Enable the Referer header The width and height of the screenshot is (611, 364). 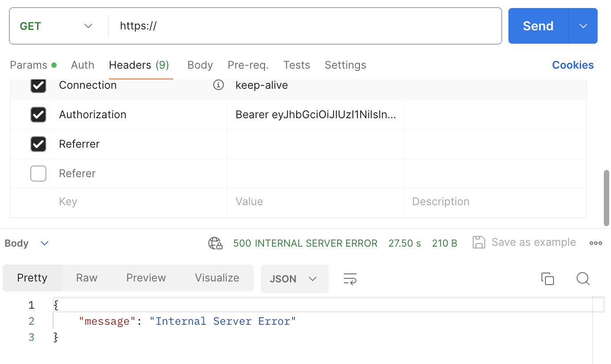click(38, 173)
